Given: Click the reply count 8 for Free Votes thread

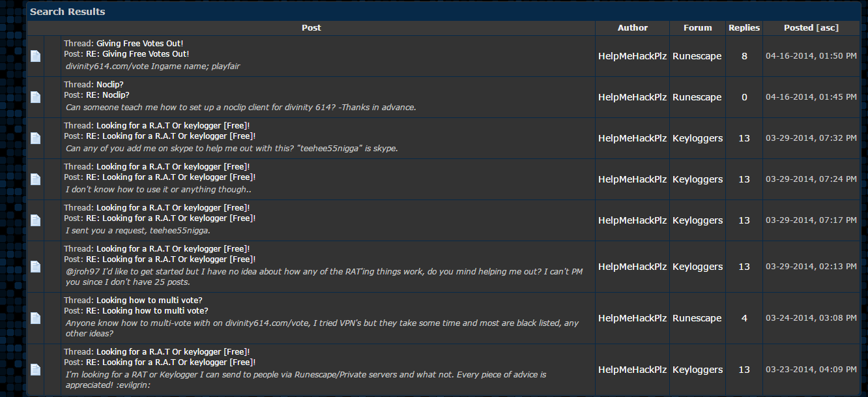Looking at the screenshot, I should point(744,56).
